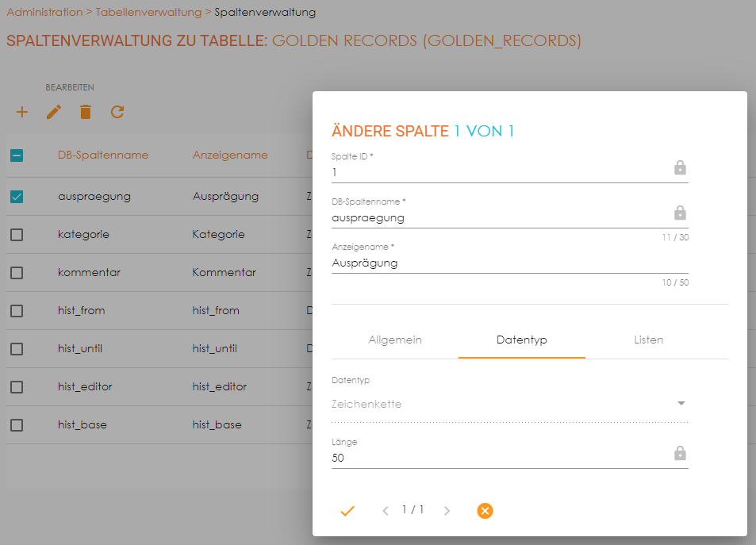Open Administration breadcrumb link
The width and height of the screenshot is (756, 545).
[x=44, y=12]
